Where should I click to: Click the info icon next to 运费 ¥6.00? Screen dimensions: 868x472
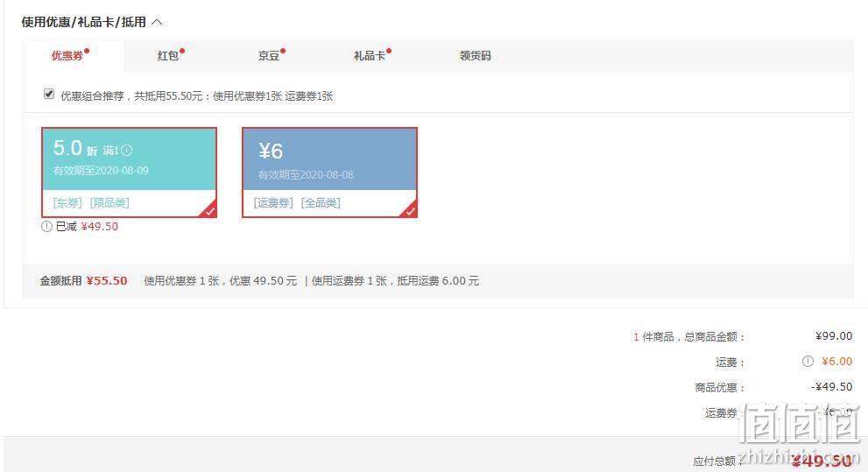click(x=808, y=362)
